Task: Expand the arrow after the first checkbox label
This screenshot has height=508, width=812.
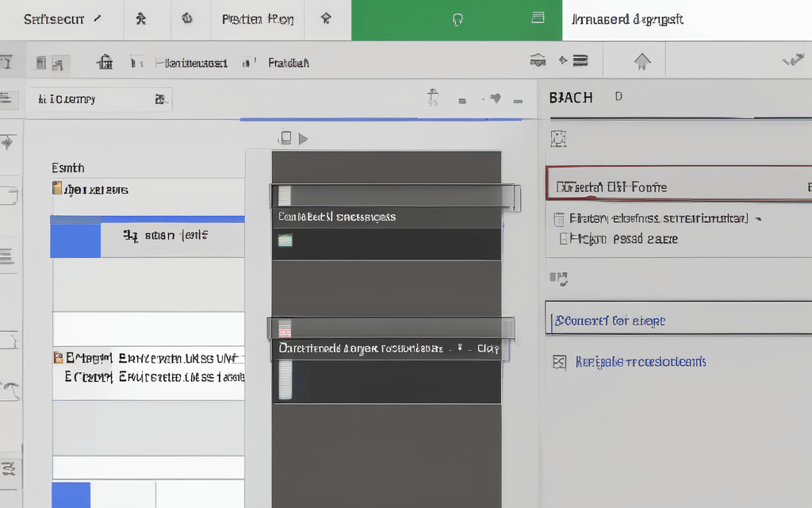Action: [x=757, y=217]
